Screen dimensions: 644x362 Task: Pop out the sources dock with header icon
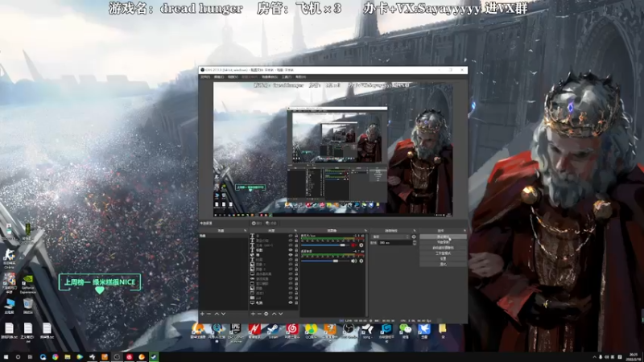pyautogui.click(x=295, y=231)
